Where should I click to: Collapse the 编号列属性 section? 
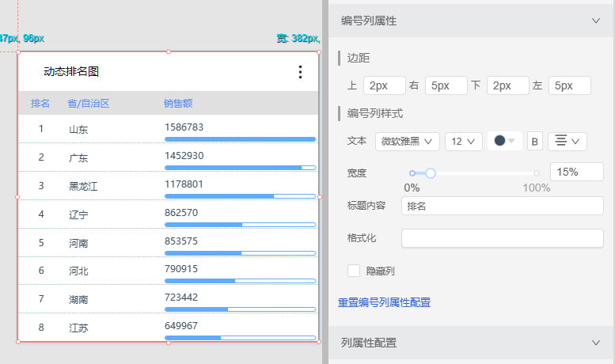click(x=596, y=21)
